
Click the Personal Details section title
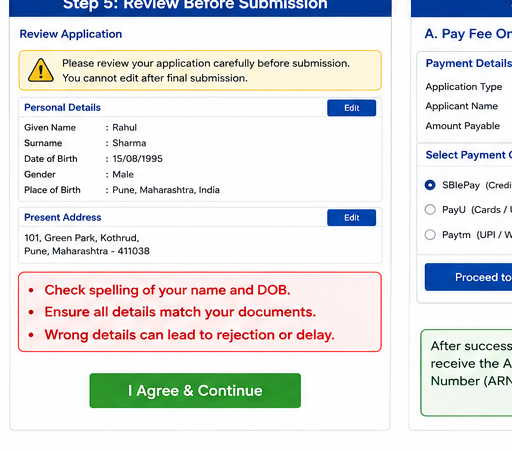(x=62, y=108)
